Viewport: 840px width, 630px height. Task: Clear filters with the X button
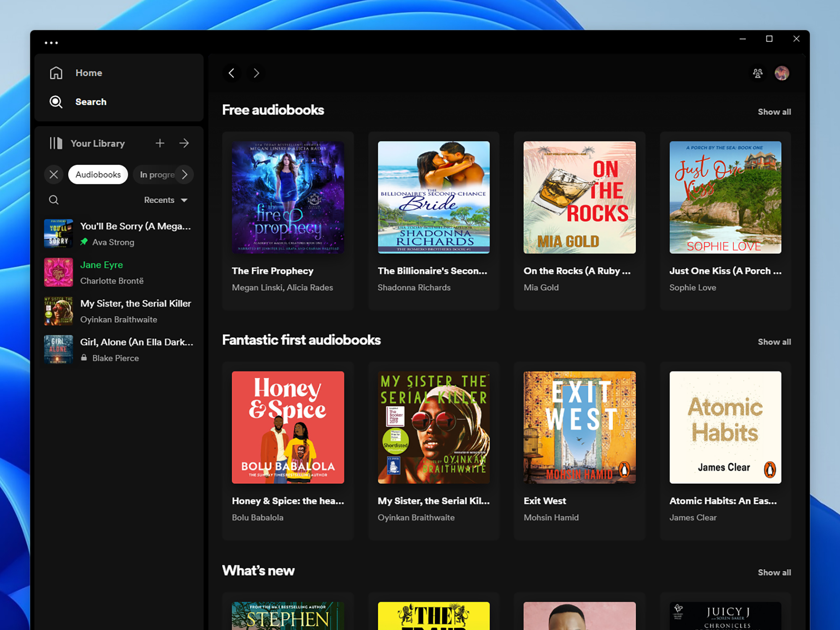[x=54, y=174]
